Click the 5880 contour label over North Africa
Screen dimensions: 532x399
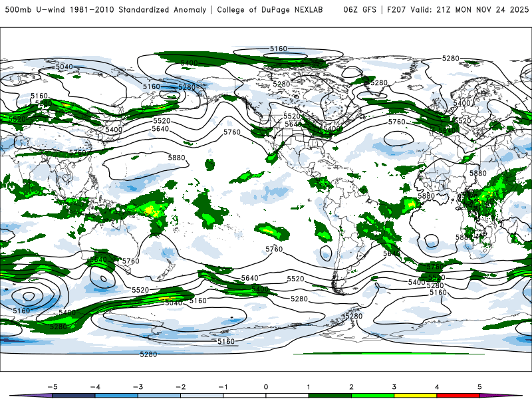click(478, 174)
